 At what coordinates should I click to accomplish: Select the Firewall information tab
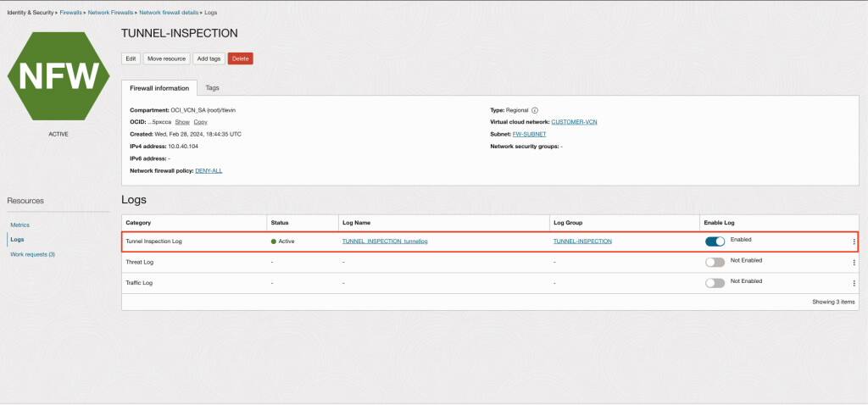[x=159, y=88]
